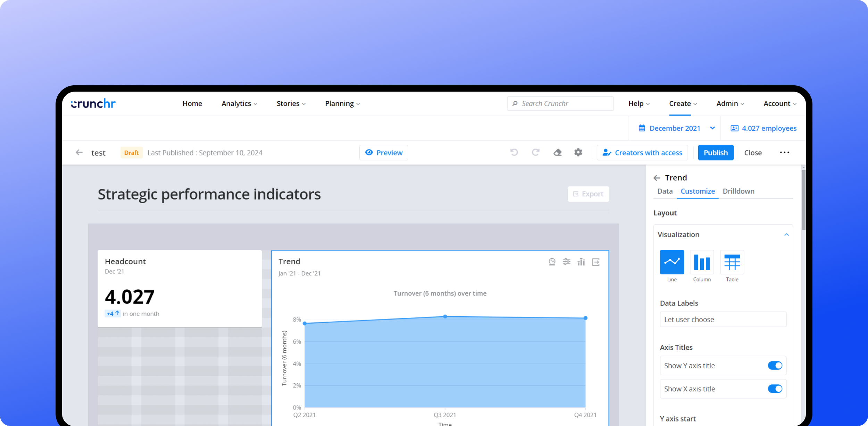Go back using arrow next to Trend panel title
The width and height of the screenshot is (868, 426).
click(x=657, y=178)
